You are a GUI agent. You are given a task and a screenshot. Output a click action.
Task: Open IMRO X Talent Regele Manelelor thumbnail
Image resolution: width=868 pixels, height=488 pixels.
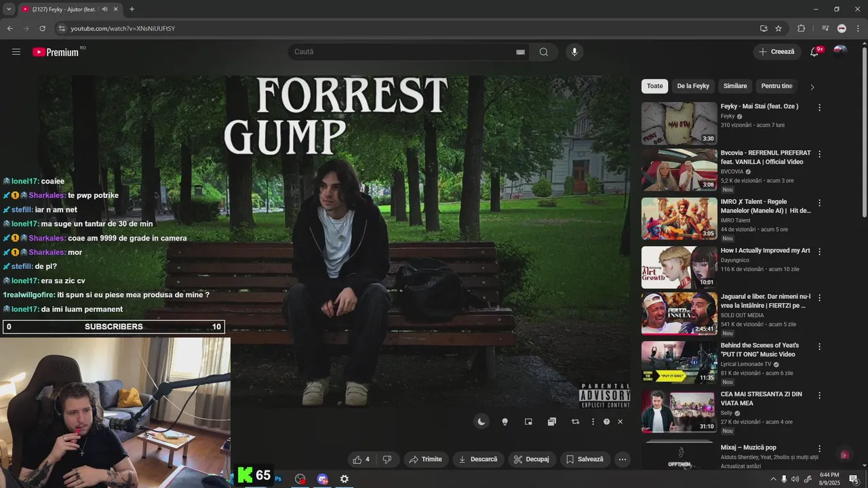click(x=679, y=219)
